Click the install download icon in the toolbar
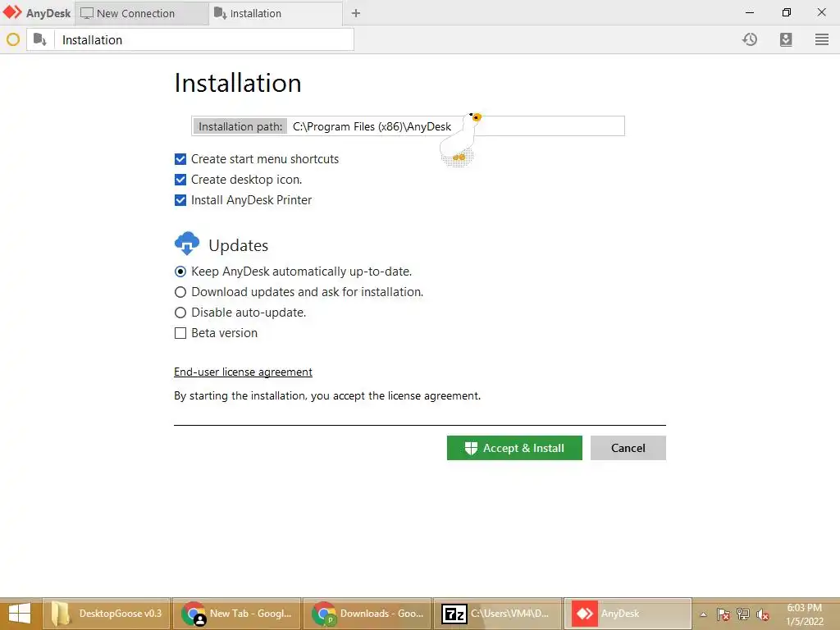Image resolution: width=840 pixels, height=630 pixels. [x=785, y=39]
